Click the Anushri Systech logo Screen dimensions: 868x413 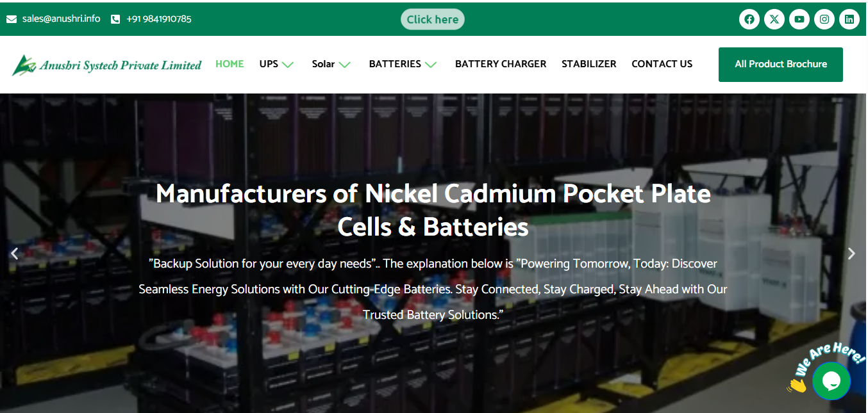(x=107, y=65)
